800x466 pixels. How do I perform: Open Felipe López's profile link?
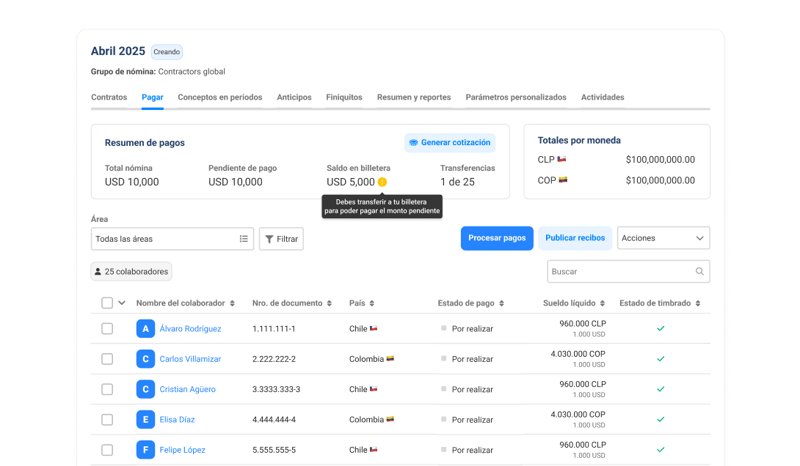click(x=182, y=450)
